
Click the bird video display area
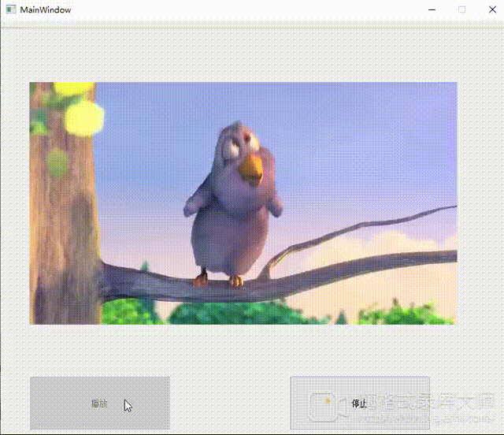tap(243, 203)
